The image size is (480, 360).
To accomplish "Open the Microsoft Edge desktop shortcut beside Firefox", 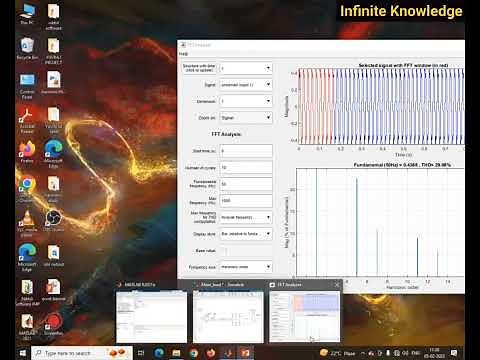I will click(53, 152).
